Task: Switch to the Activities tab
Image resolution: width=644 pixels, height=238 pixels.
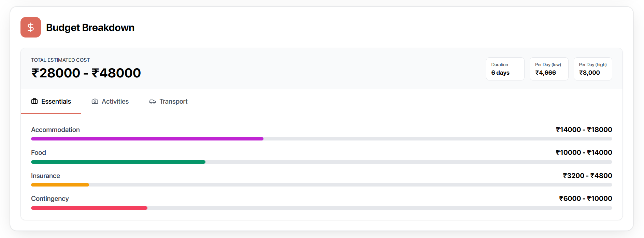Action: click(110, 101)
